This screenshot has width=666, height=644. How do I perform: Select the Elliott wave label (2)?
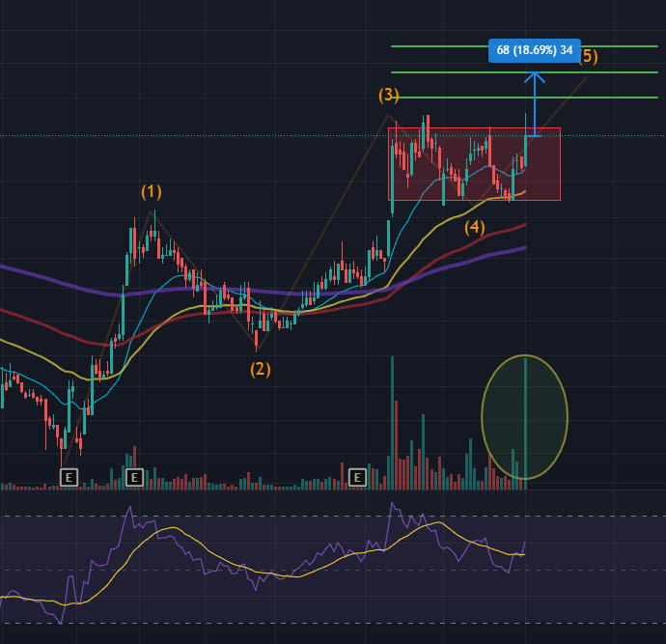point(261,369)
